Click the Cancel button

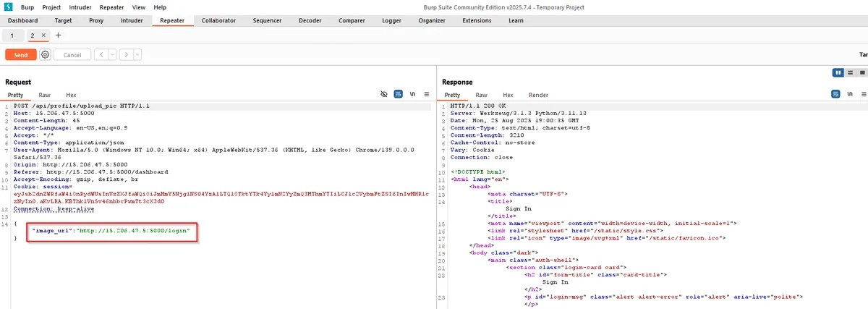click(x=72, y=55)
